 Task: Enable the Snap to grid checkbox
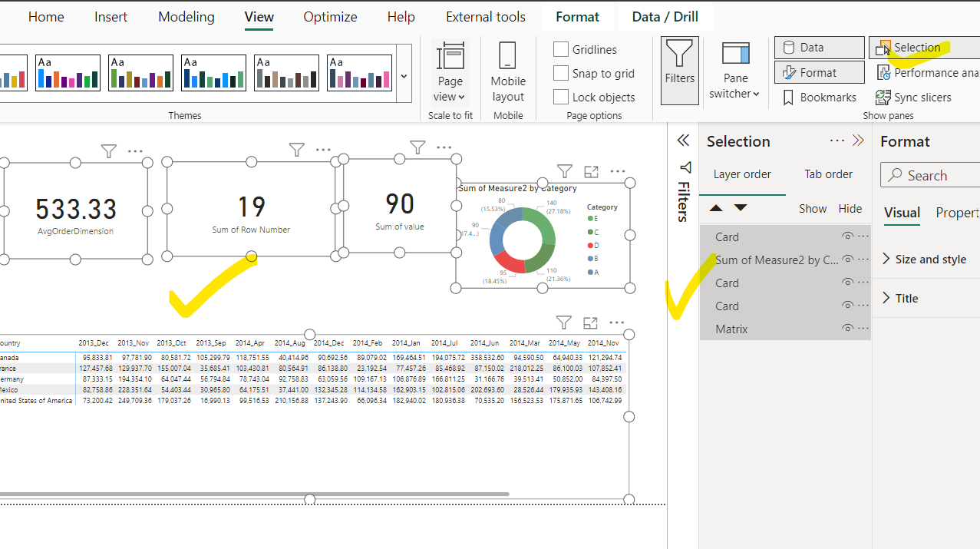[x=561, y=73]
